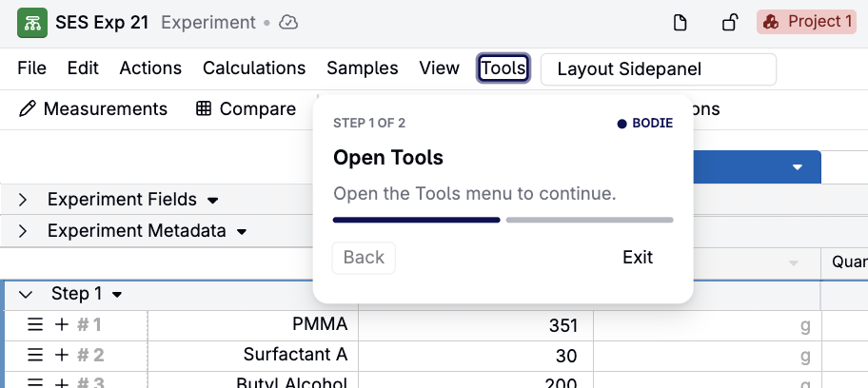The height and width of the screenshot is (388, 868).
Task: Open the Calculations menu
Action: (x=254, y=68)
